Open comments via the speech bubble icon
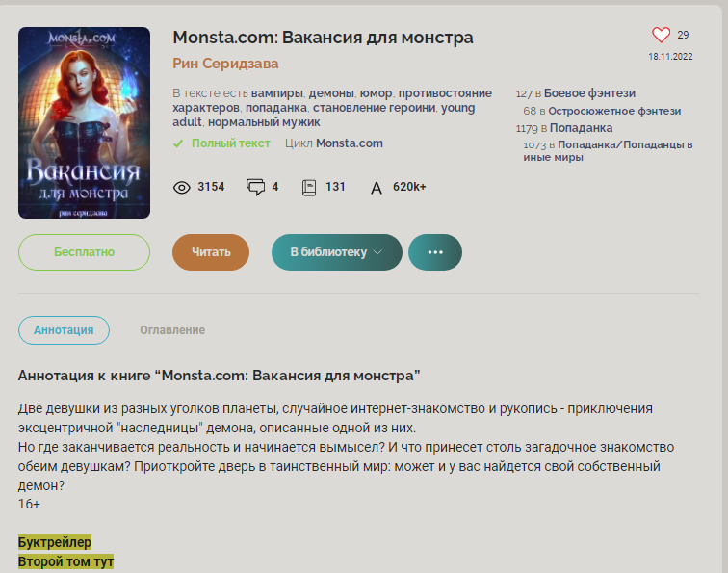 (x=255, y=187)
